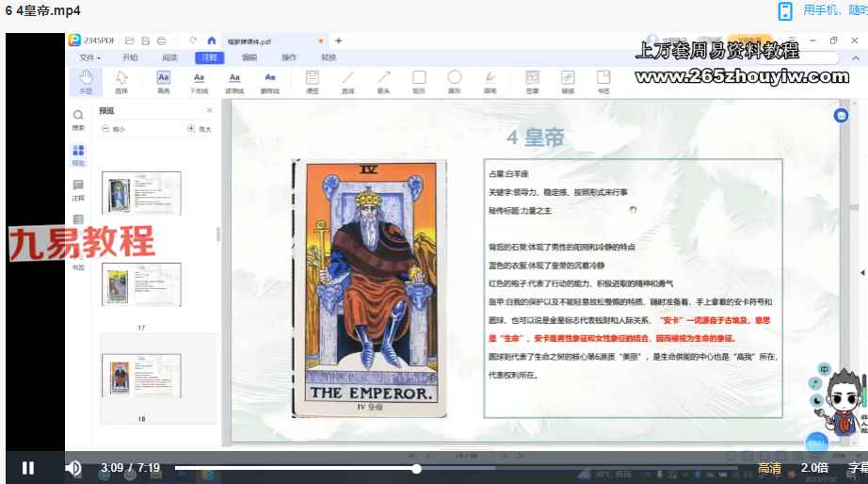
Task: Click the open file icon in title bar
Action: coord(129,40)
